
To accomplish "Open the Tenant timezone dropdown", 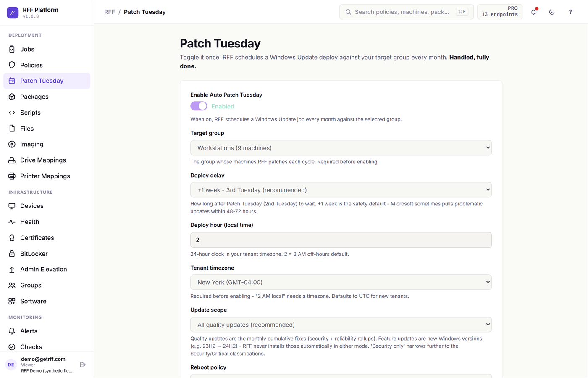I will tap(341, 282).
